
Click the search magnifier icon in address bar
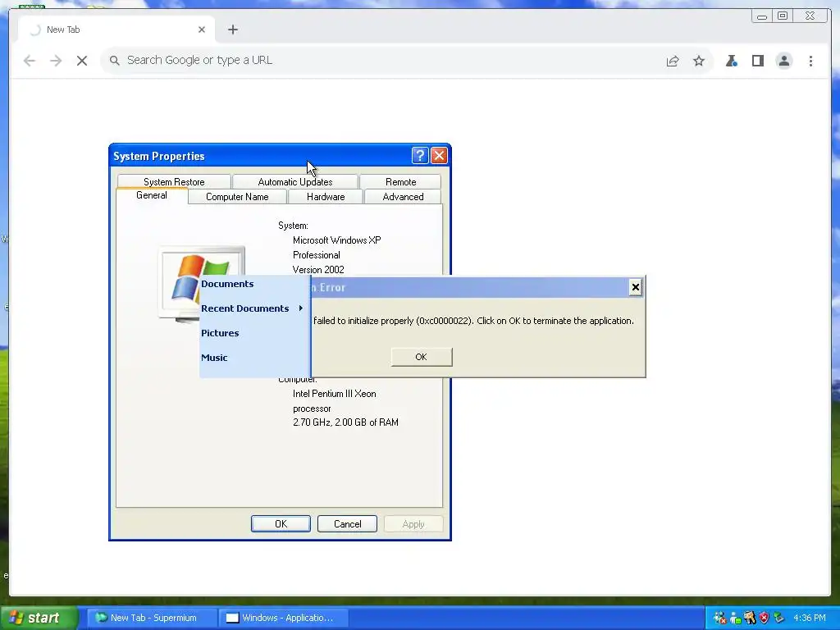(115, 61)
